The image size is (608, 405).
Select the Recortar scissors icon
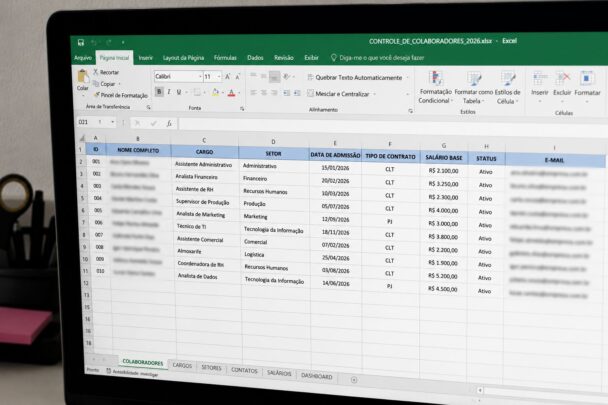pos(95,72)
